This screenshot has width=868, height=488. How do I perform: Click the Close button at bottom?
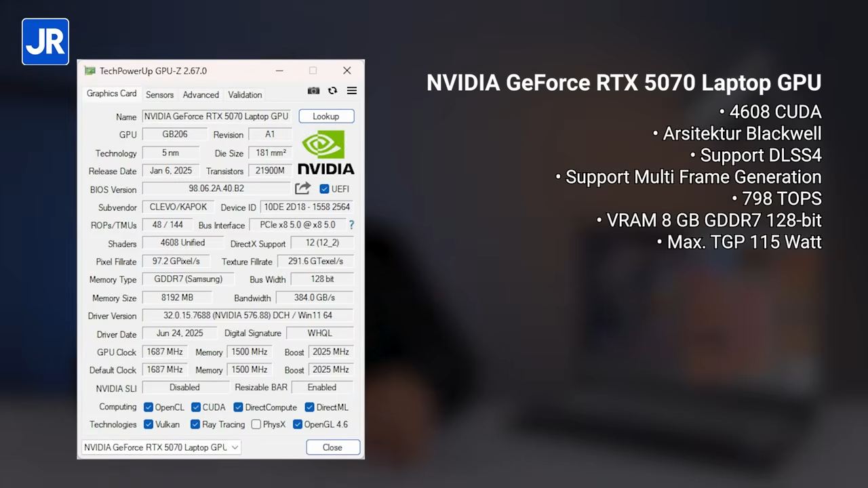pos(332,447)
